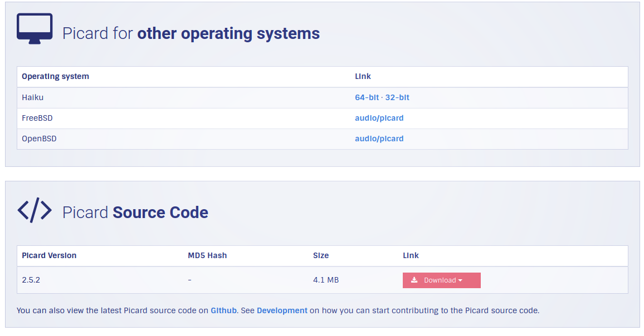This screenshot has height=336, width=644.
Task: Select the 2.5.2 version cell
Action: (31, 280)
